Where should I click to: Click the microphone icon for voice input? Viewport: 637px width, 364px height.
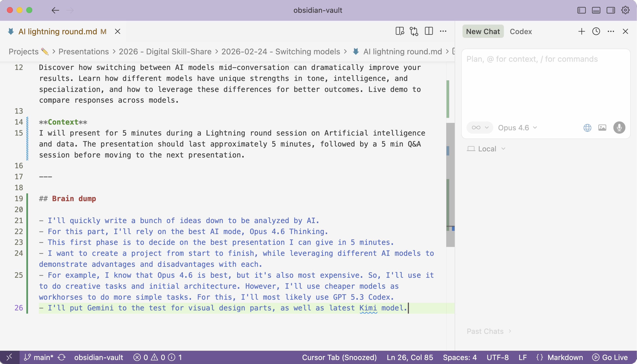click(619, 128)
